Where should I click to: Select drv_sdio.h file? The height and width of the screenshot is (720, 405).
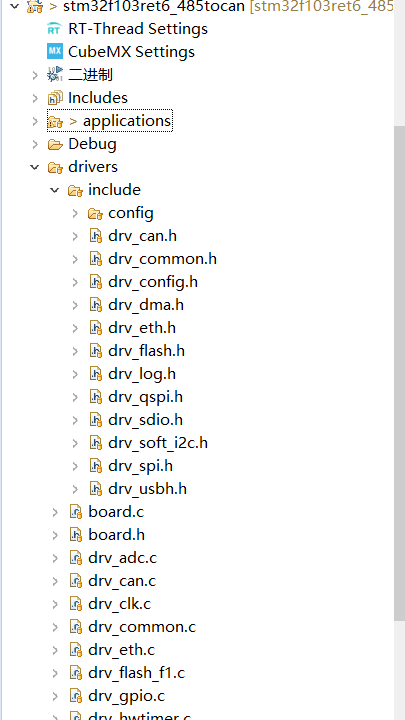point(146,420)
